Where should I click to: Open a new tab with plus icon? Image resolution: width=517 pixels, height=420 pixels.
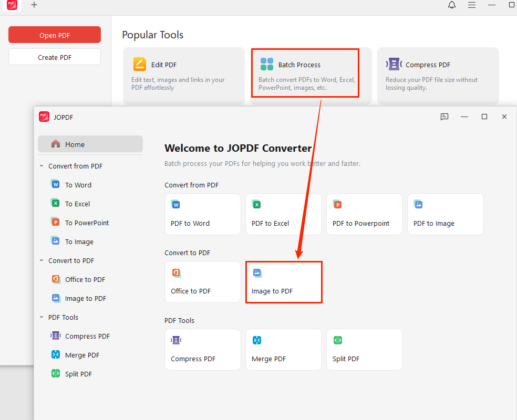pyautogui.click(x=34, y=5)
